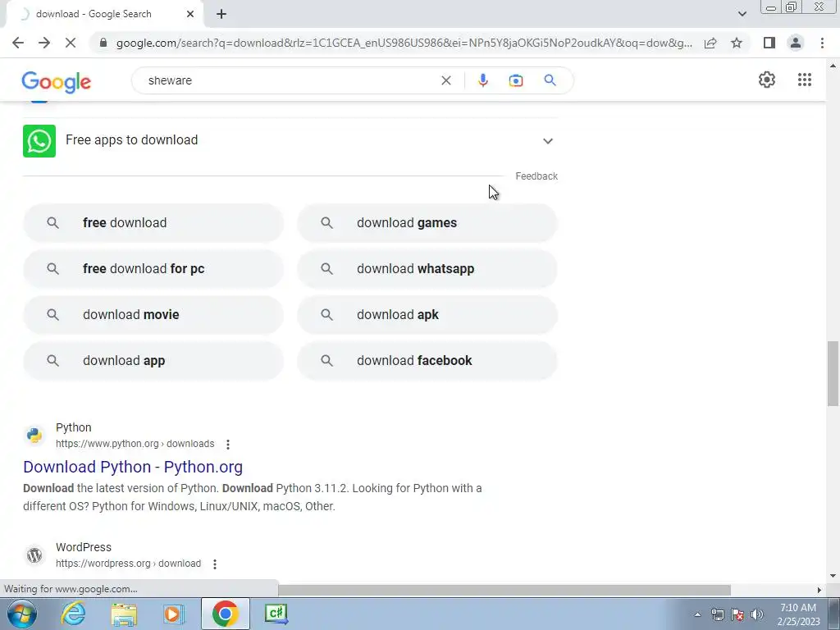View site information via lock icon
The image size is (840, 630).
[x=103, y=43]
